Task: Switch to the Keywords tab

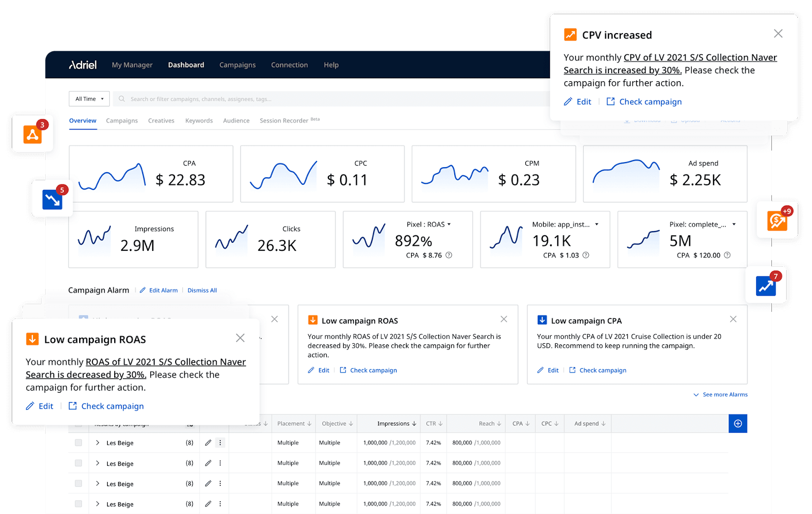Action: tap(198, 120)
